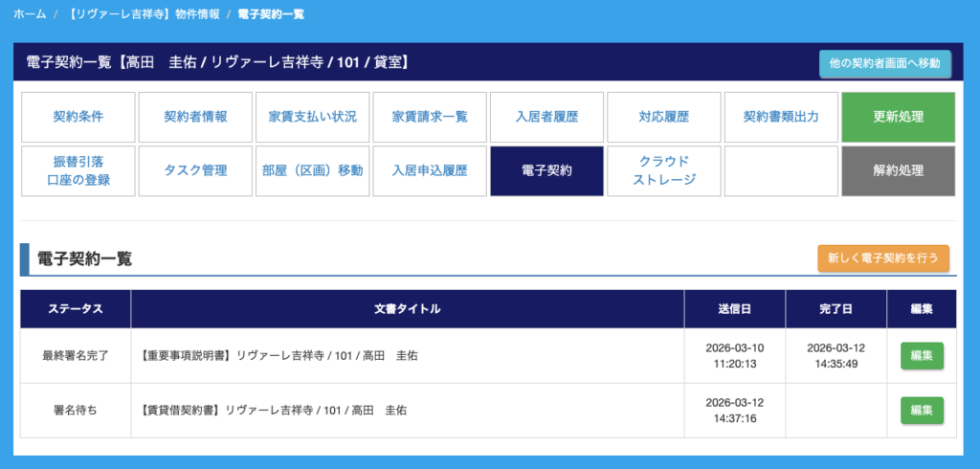Click 新しく電子契約を行う orange button

(882, 258)
